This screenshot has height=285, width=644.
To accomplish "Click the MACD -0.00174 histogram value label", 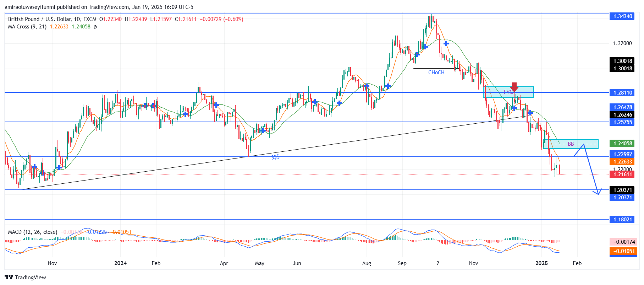I will pyautogui.click(x=624, y=242).
